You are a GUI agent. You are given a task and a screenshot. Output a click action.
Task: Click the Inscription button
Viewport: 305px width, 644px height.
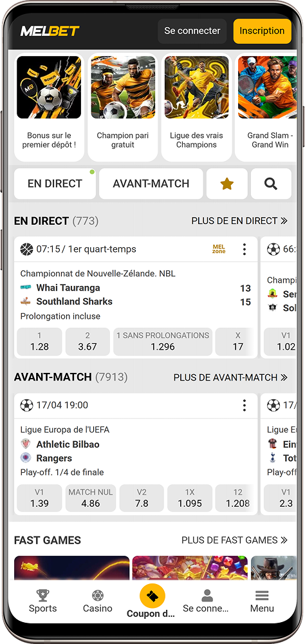[x=263, y=31]
